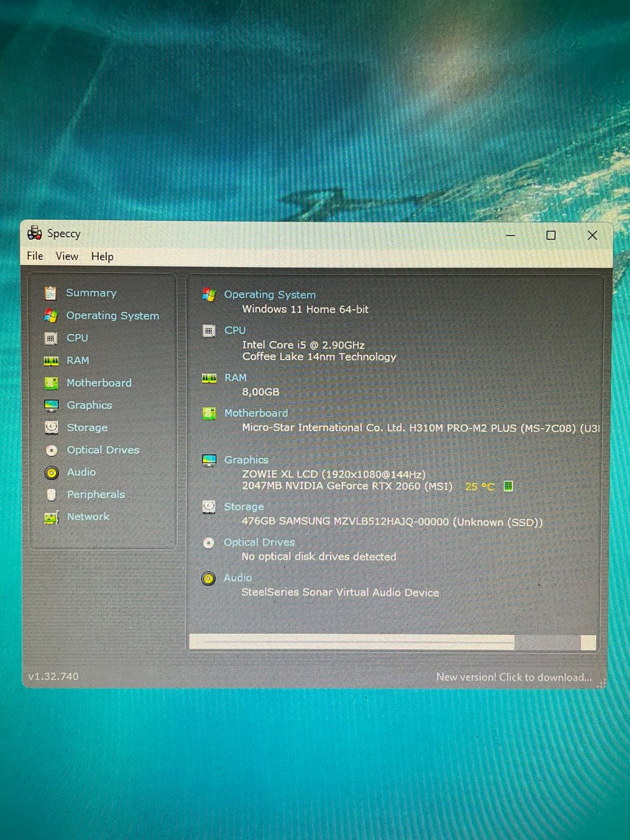Click the horizontal scrollbar in summary pane

click(392, 642)
